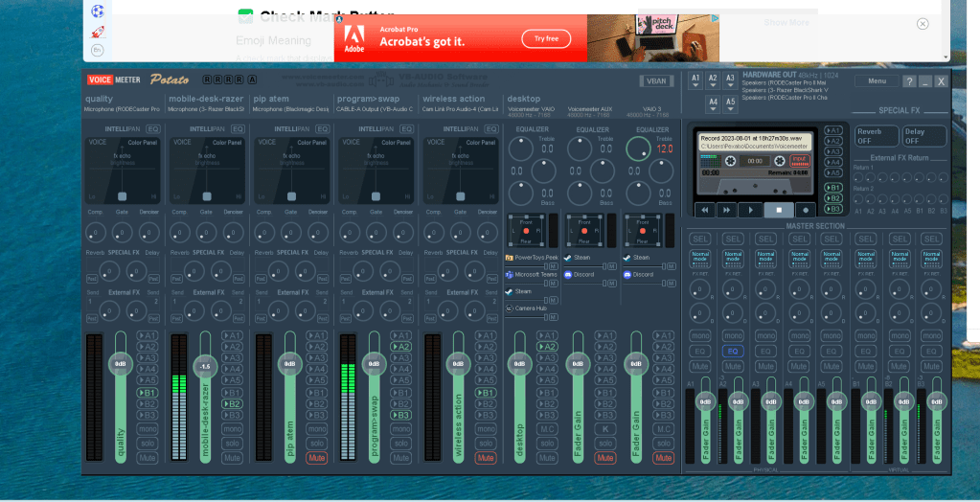Open the VBAN configuration
The width and height of the screenshot is (980, 502).
point(657,80)
